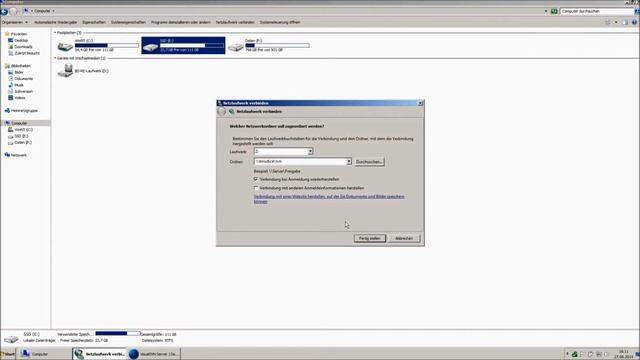640x360 pixels.
Task: Click the Fertig stellen button
Action: pyautogui.click(x=370, y=238)
